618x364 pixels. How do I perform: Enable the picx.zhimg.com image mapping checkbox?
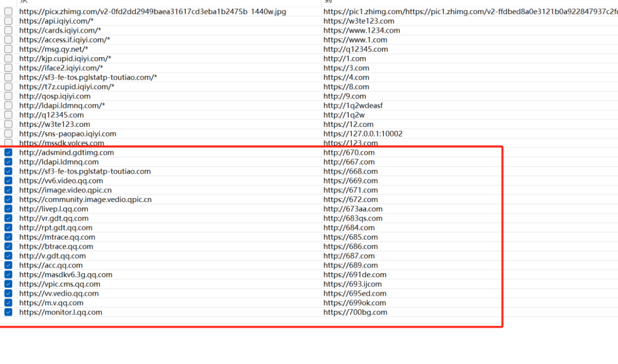(x=8, y=11)
